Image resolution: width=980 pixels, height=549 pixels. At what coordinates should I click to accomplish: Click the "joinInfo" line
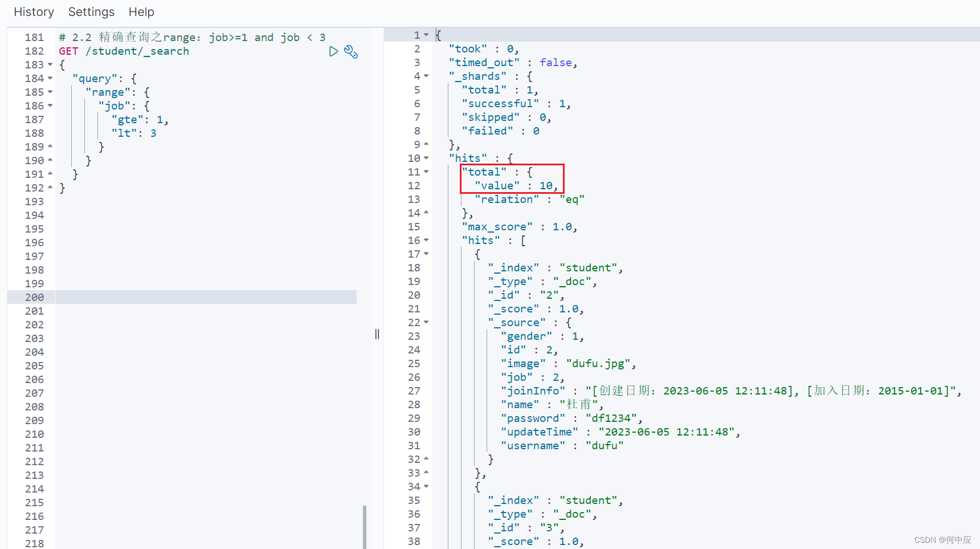tap(732, 391)
